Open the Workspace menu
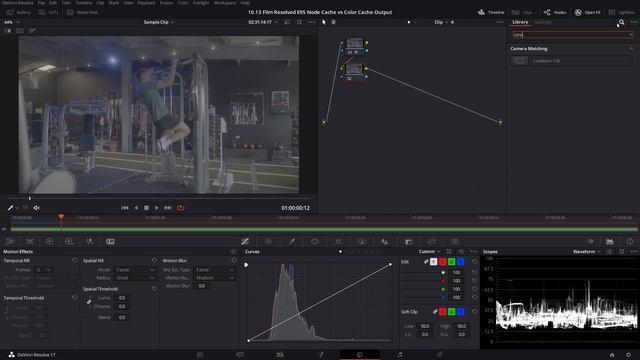Viewport: 640px width, 360px height. coord(225,3)
